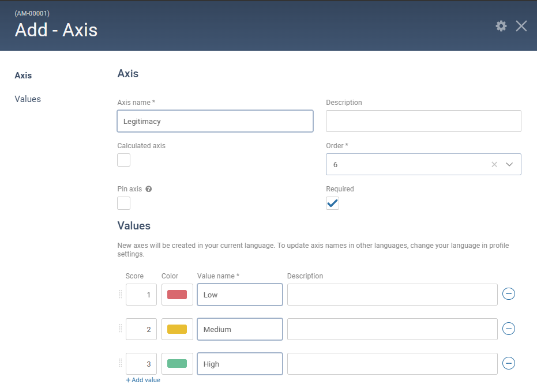
Task: Expand the Order dropdown chevron
Action: 509,165
